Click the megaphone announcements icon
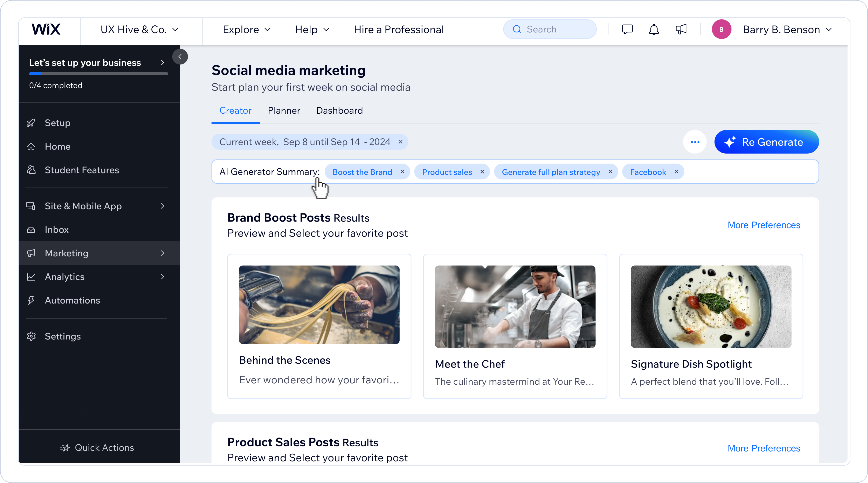Screen dimensions: 868x483 pos(681,30)
